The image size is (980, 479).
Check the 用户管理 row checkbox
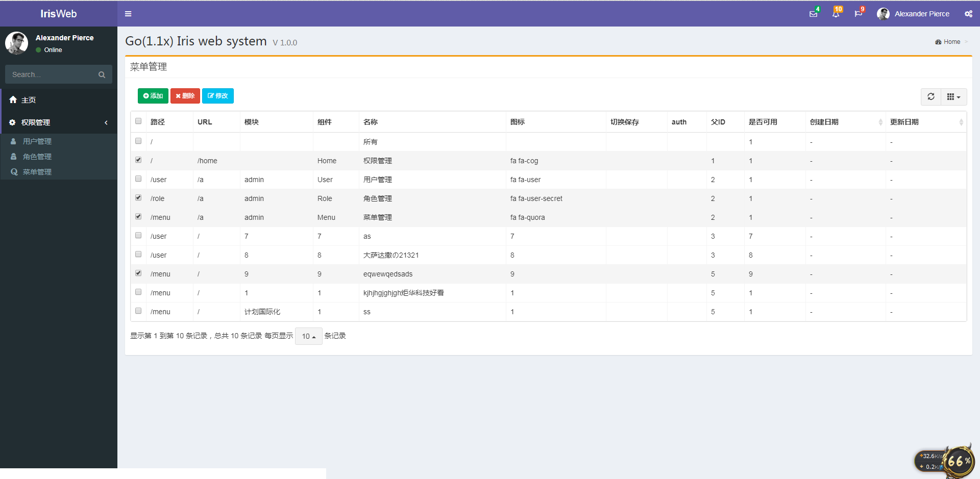pyautogui.click(x=138, y=179)
